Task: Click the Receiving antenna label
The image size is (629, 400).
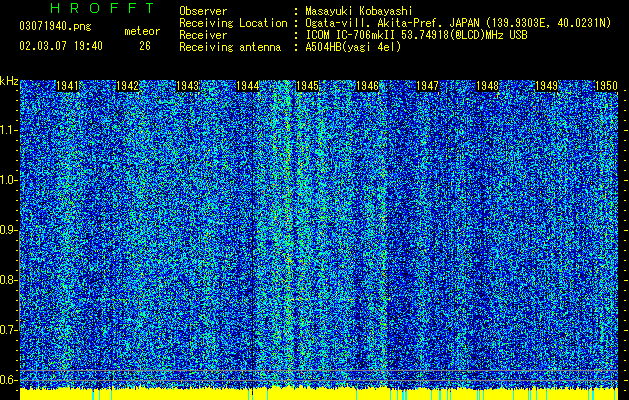Action: click(x=230, y=47)
